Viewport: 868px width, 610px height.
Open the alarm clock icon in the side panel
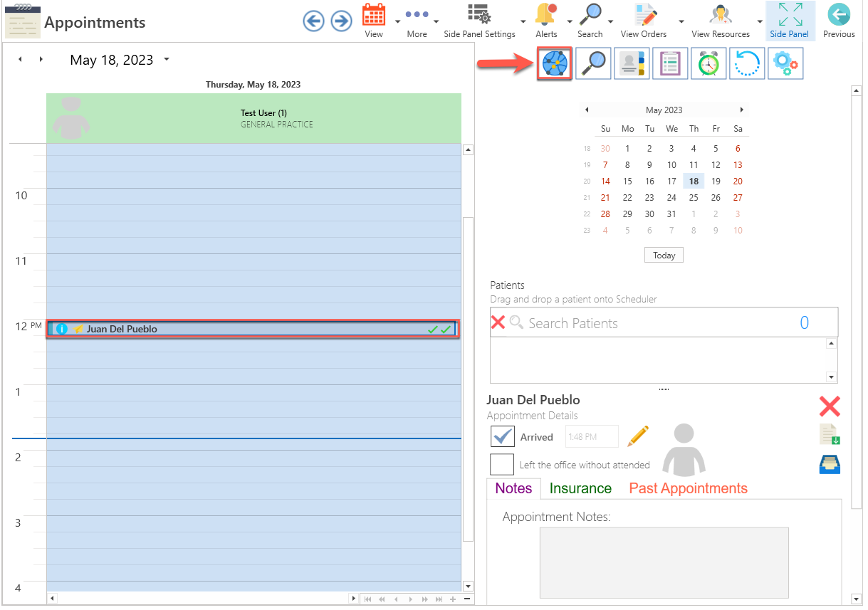708,64
